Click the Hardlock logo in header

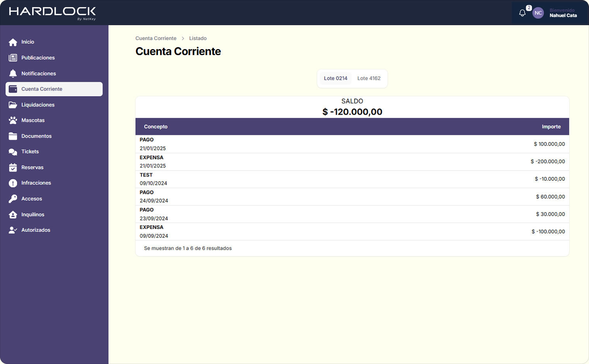coord(52,12)
